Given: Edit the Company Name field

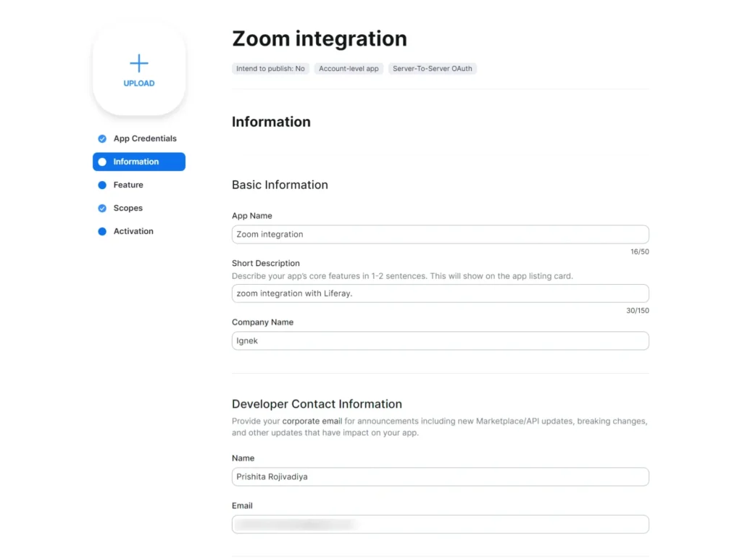Looking at the screenshot, I should click(440, 340).
